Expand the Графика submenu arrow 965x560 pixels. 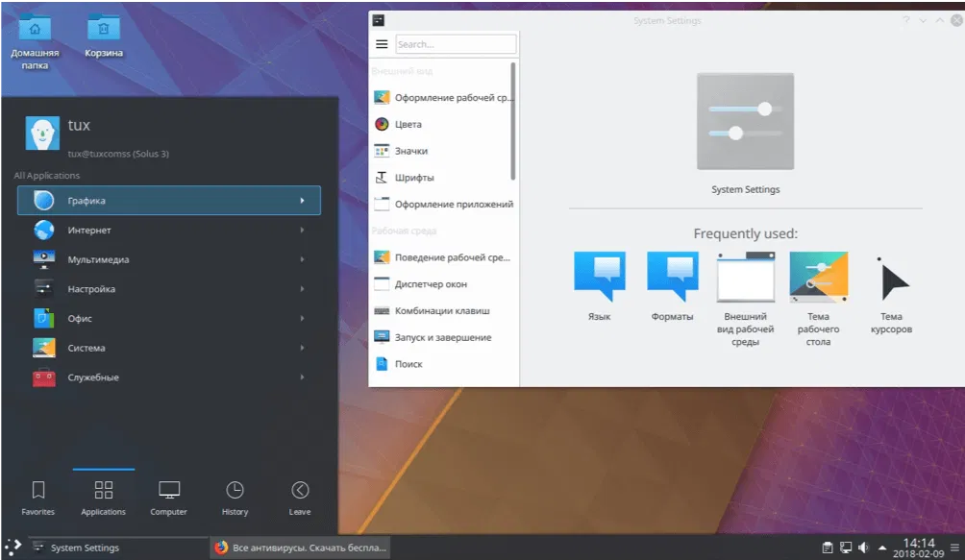click(302, 201)
